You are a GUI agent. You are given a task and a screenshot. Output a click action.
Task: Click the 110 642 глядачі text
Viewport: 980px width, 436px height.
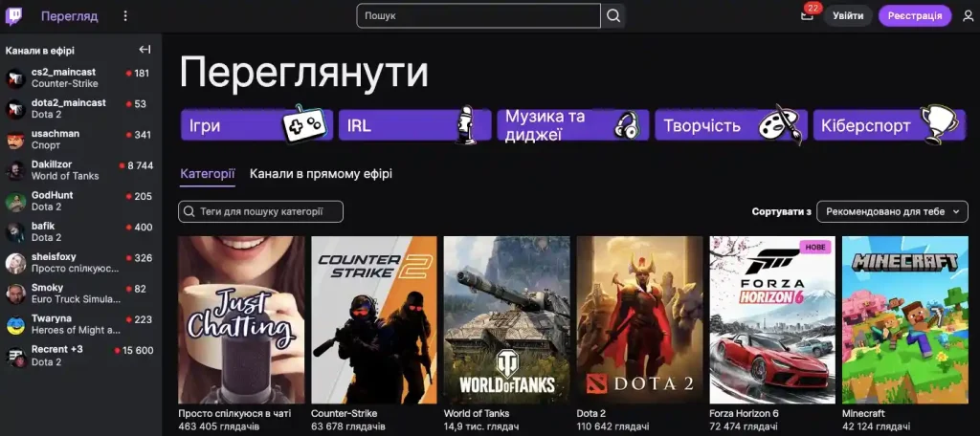[x=612, y=426]
